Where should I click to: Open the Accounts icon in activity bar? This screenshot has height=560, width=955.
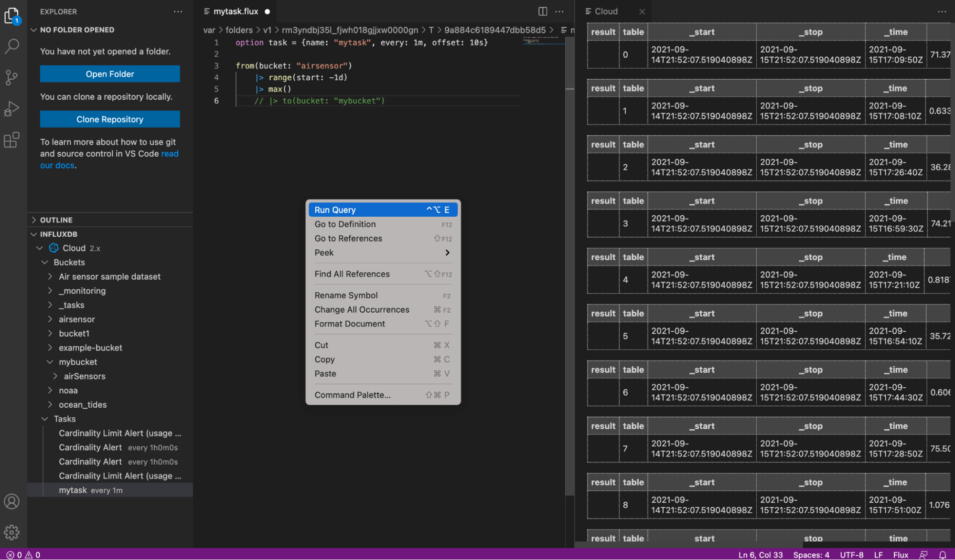pyautogui.click(x=12, y=501)
